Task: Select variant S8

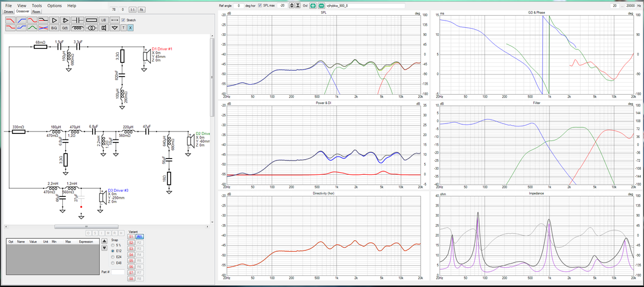Action: [131, 278]
